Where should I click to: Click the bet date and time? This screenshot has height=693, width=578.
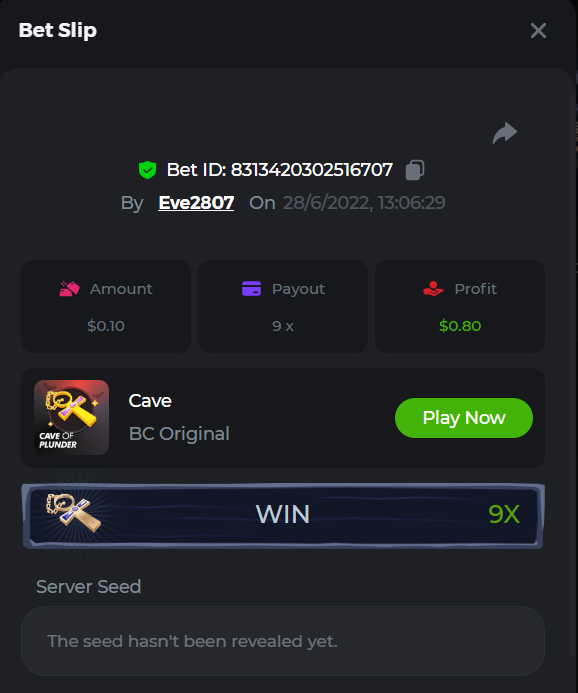click(364, 203)
